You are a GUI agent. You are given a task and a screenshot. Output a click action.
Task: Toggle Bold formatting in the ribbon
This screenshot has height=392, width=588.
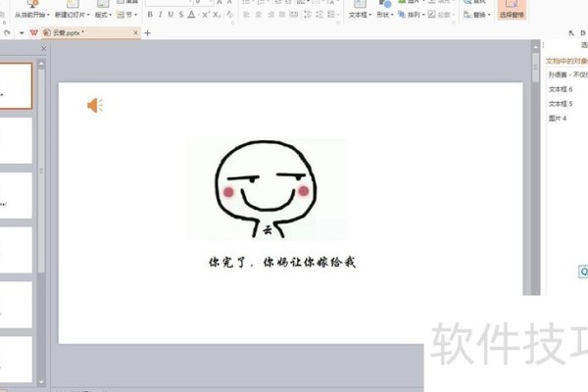[x=150, y=15]
